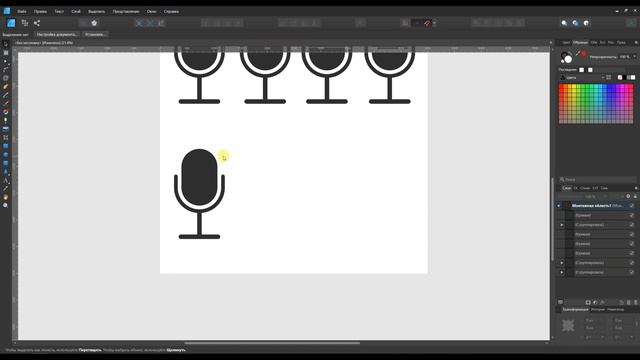Open the Представление menu
Viewport: 640px width, 360px height.
pos(126,11)
